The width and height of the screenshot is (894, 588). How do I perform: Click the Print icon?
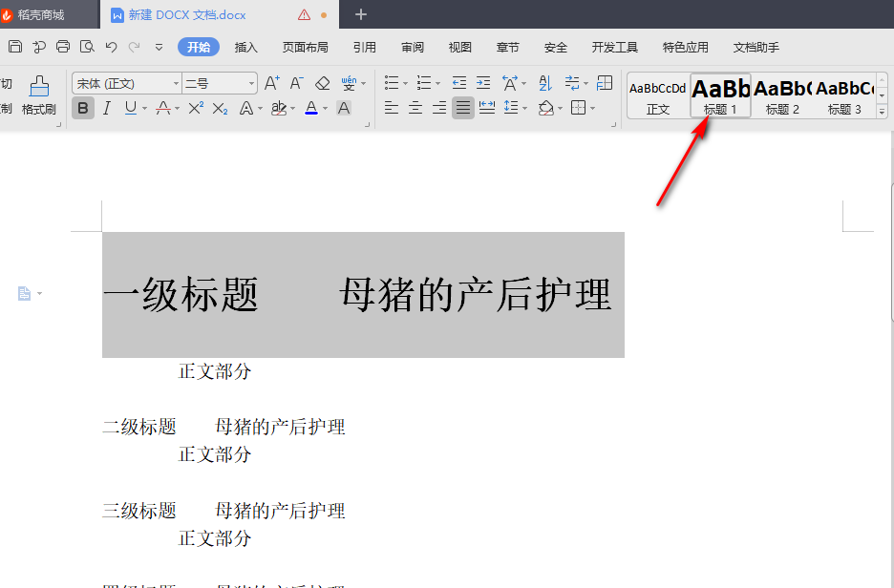63,47
